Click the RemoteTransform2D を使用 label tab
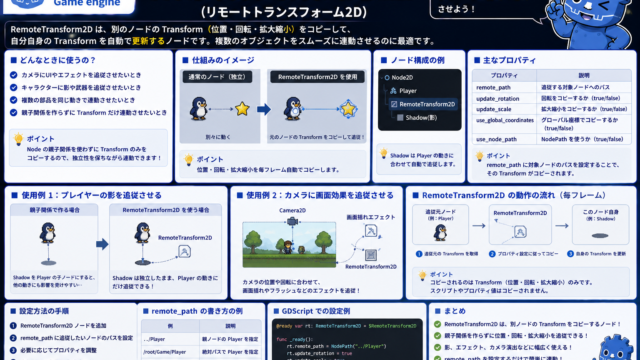This screenshot has height=360, width=640. (317, 77)
